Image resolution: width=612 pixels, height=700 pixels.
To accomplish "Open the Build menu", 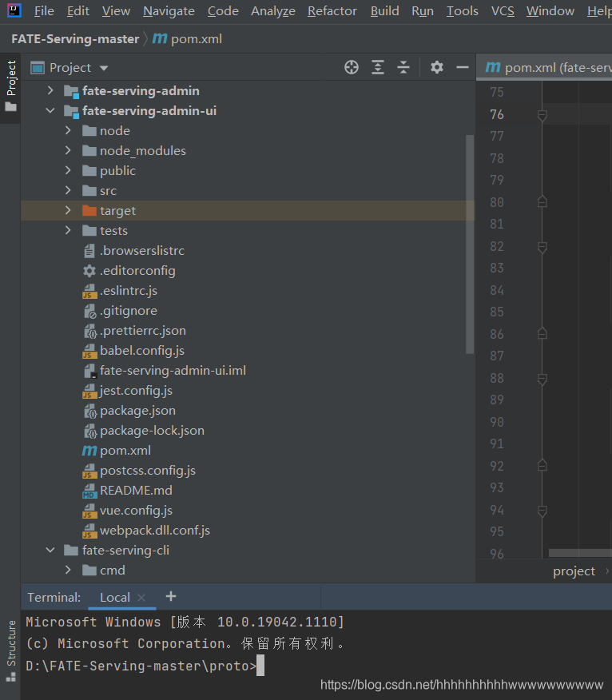I will [x=385, y=10].
